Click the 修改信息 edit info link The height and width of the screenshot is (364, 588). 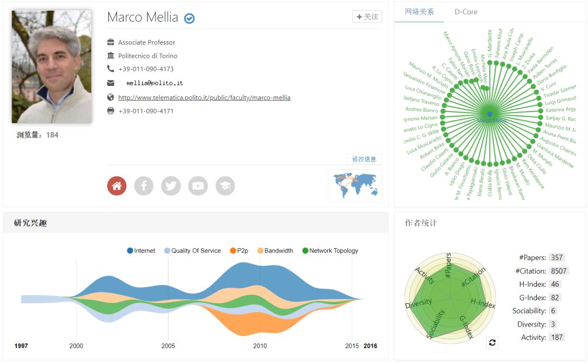click(364, 159)
